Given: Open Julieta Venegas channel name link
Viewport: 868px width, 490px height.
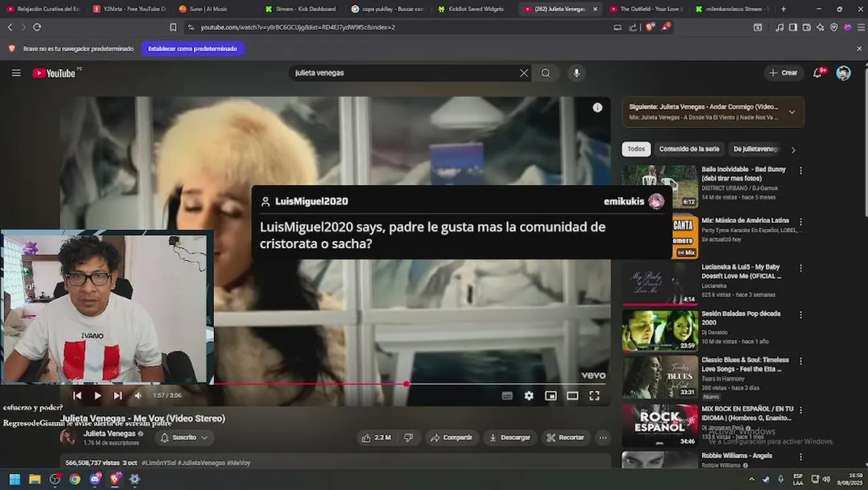Looking at the screenshot, I should click(110, 434).
